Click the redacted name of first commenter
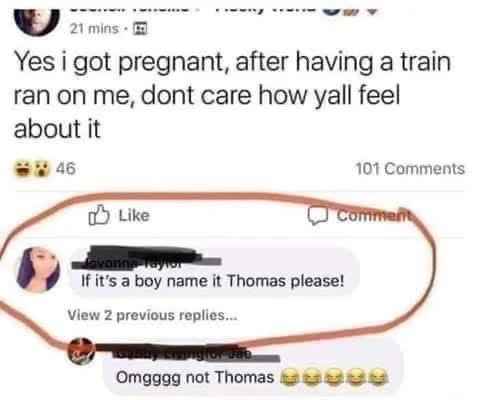The width and height of the screenshot is (480, 400). click(x=147, y=257)
